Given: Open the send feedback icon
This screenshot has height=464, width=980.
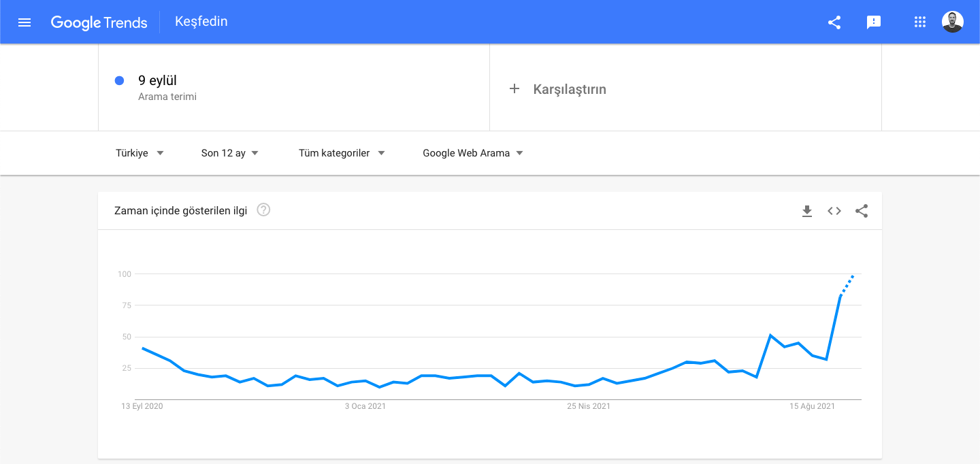Looking at the screenshot, I should (874, 22).
